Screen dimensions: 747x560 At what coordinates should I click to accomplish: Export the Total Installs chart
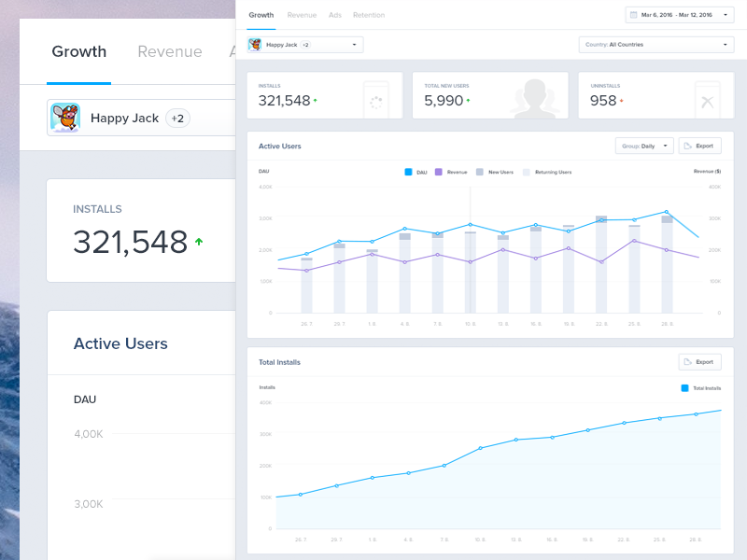coord(699,361)
